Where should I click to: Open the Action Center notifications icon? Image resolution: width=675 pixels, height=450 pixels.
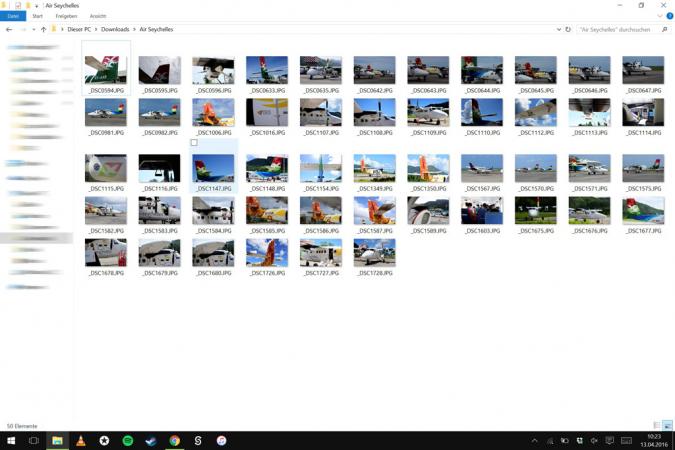610,441
